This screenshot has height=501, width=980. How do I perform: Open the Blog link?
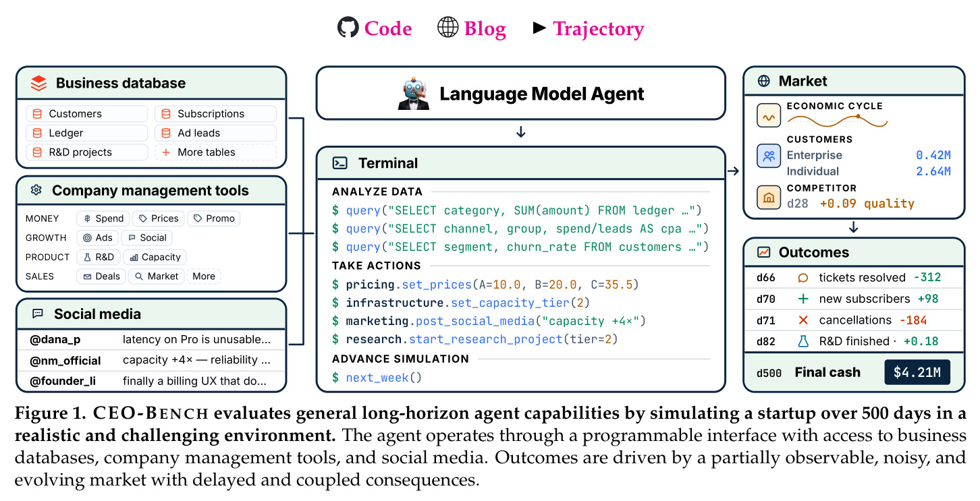[485, 29]
